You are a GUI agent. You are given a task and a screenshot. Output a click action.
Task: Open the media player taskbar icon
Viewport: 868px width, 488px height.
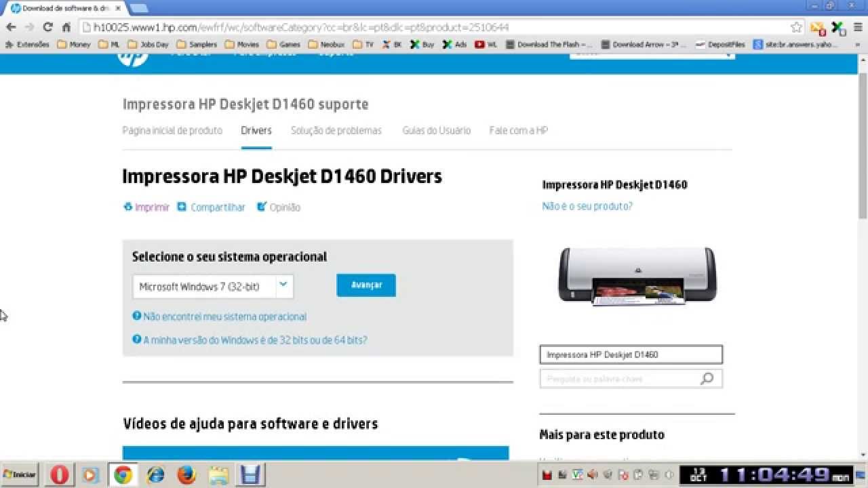coord(90,475)
